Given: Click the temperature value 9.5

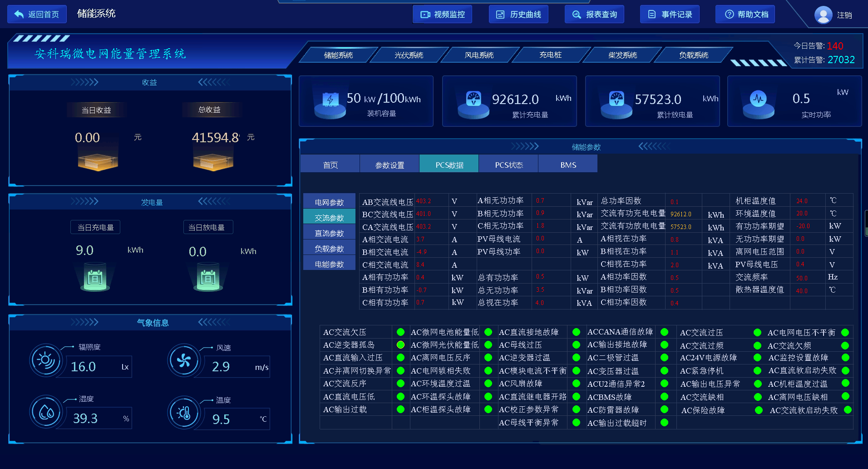Looking at the screenshot, I should coord(221,419).
